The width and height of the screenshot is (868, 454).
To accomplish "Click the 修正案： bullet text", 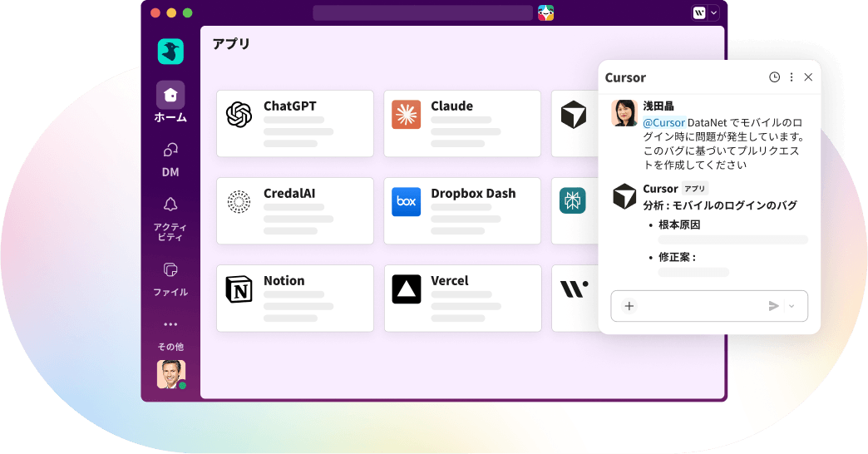I will click(677, 258).
